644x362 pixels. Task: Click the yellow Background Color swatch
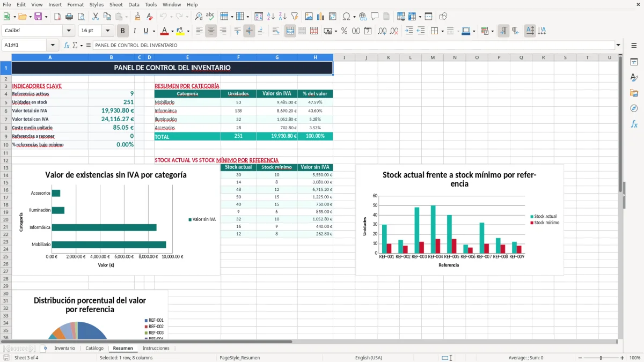180,31
